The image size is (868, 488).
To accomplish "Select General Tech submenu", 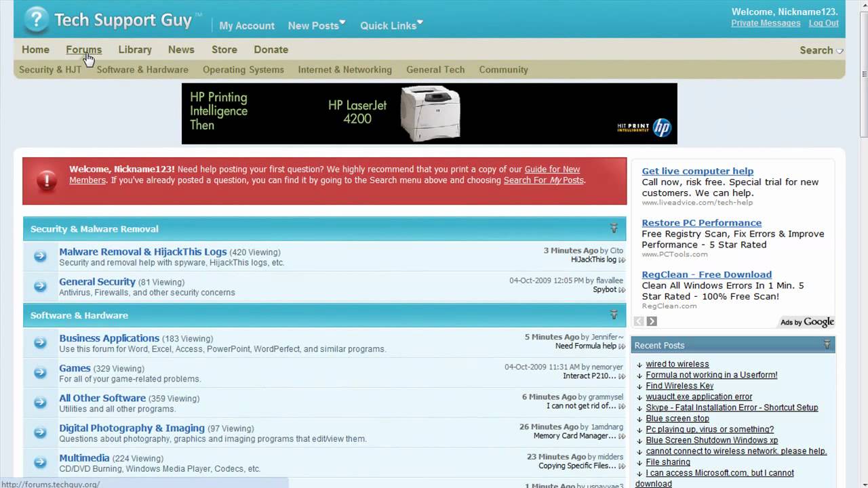I will [435, 70].
